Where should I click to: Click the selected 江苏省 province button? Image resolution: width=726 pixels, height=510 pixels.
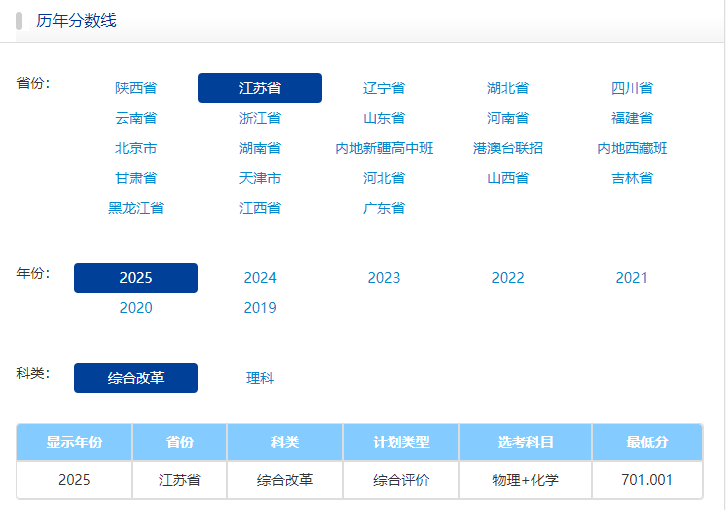click(x=260, y=88)
